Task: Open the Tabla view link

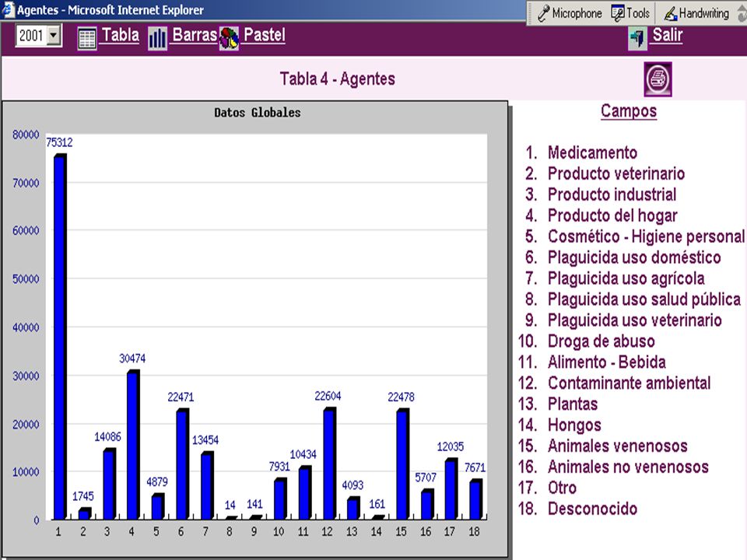Action: click(121, 35)
